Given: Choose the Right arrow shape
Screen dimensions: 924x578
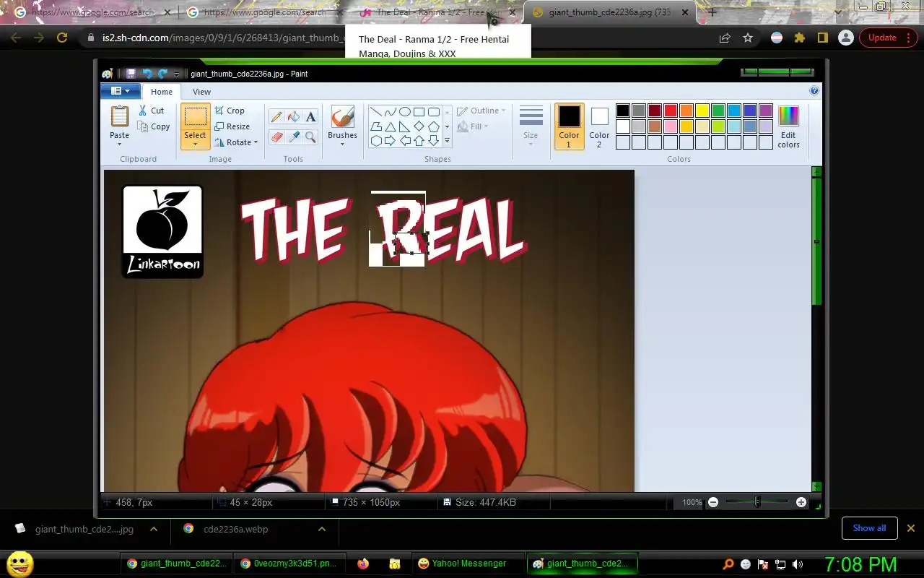Looking at the screenshot, I should coord(391,141).
